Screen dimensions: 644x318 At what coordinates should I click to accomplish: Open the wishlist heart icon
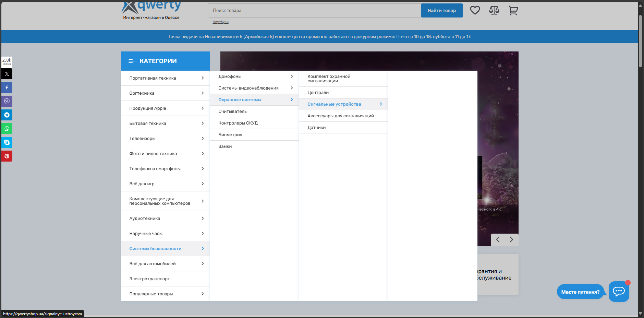(x=475, y=10)
